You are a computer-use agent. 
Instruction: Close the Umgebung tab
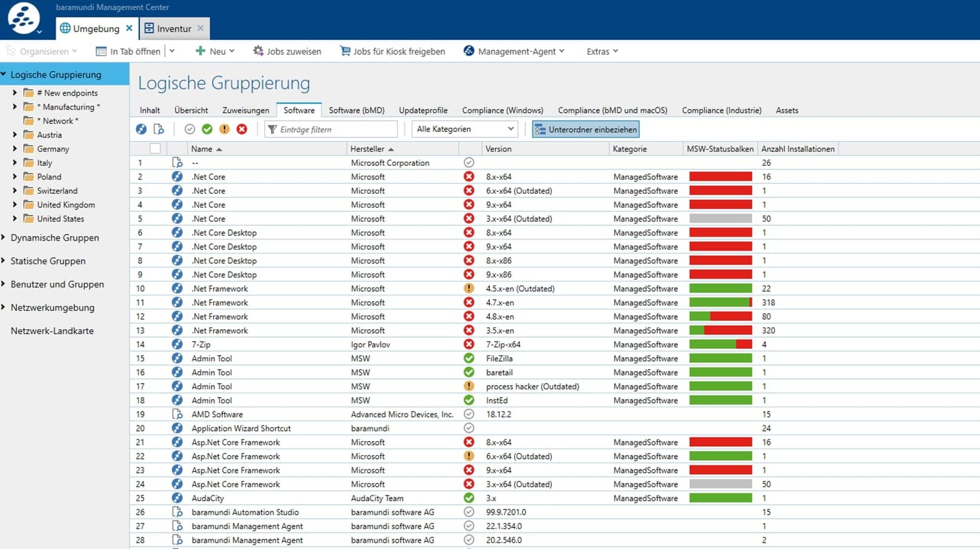(129, 28)
